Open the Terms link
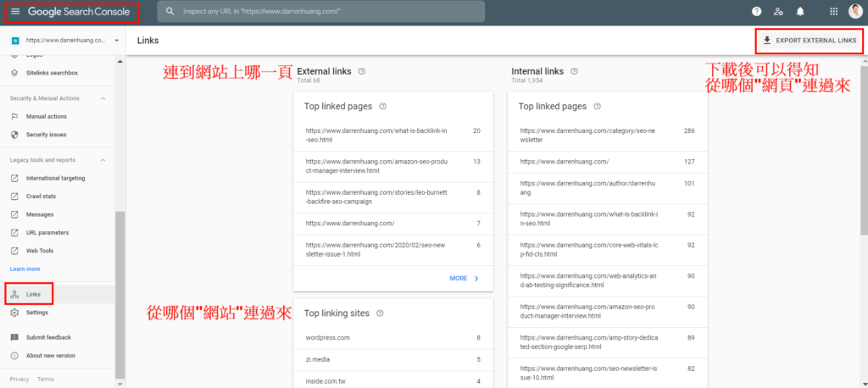Viewport: 868px width, 388px height. tap(46, 380)
